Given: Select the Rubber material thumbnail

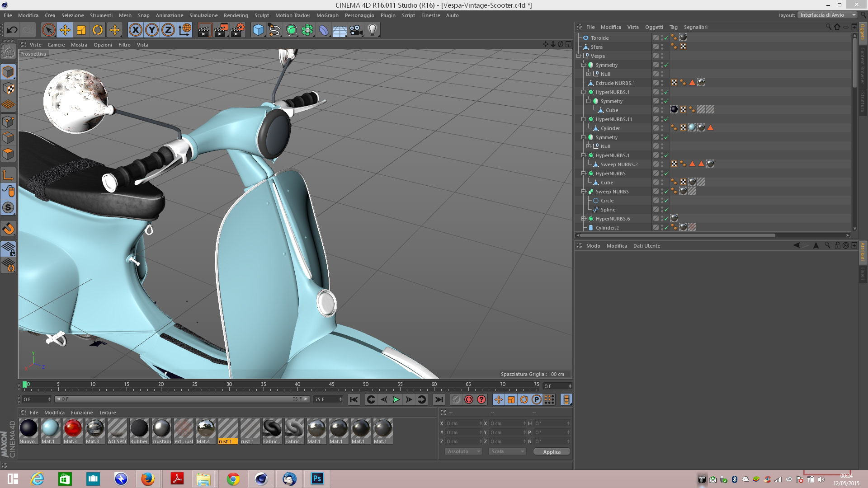Looking at the screenshot, I should 139,432.
